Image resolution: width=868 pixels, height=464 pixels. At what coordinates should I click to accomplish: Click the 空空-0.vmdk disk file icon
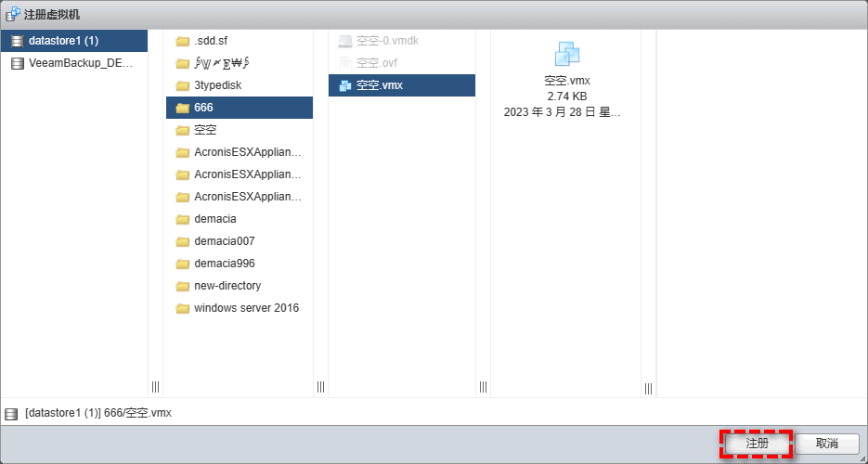pyautogui.click(x=345, y=41)
